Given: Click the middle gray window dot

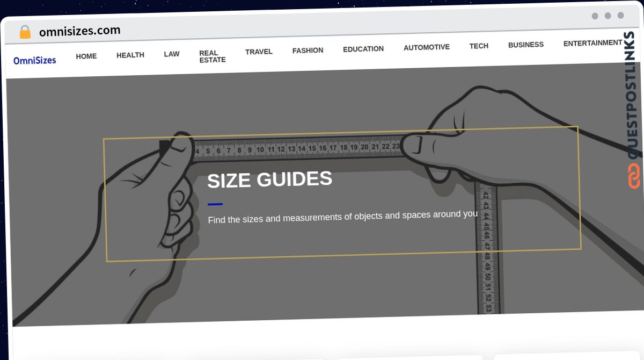Looking at the screenshot, I should (608, 16).
